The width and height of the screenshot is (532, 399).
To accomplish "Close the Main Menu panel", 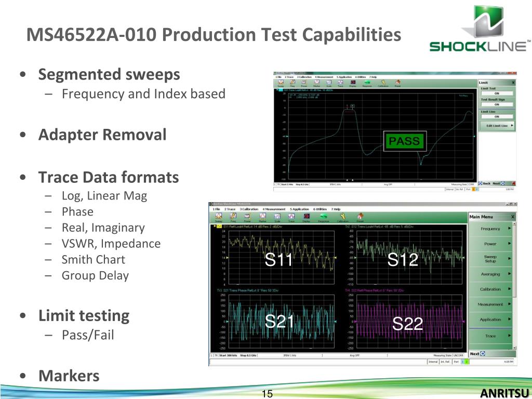I will [x=513, y=217].
